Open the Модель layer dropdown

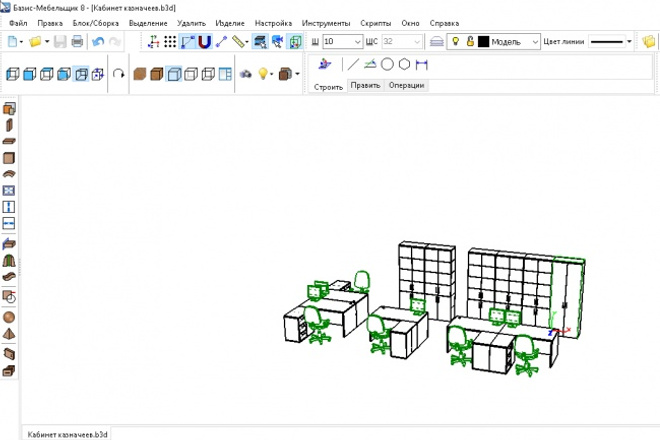pyautogui.click(x=535, y=42)
